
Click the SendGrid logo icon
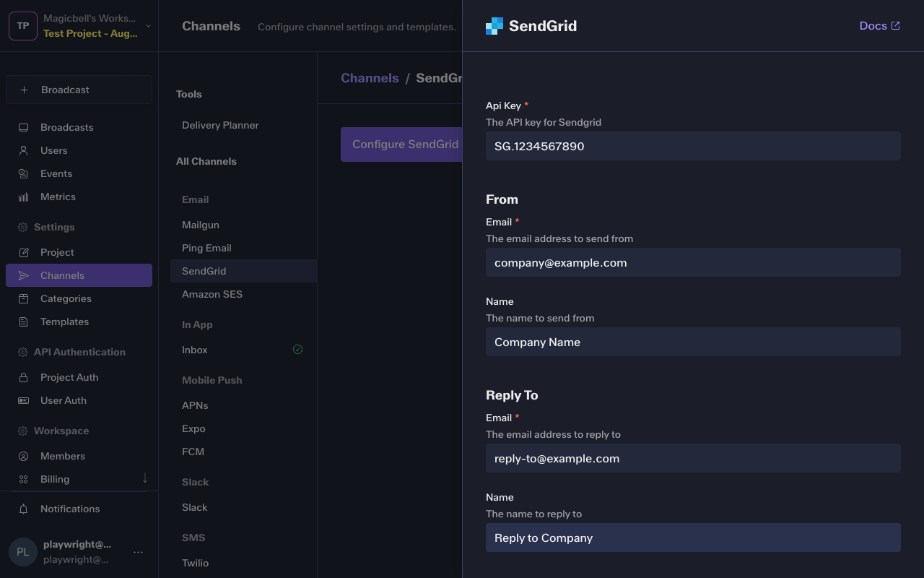click(x=494, y=26)
